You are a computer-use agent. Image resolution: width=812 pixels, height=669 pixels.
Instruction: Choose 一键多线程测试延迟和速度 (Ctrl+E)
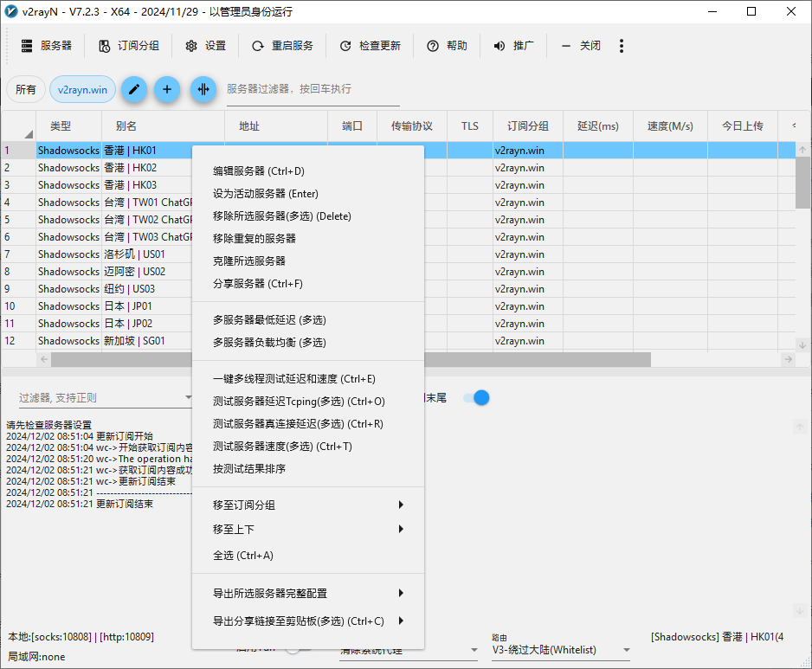click(307, 379)
